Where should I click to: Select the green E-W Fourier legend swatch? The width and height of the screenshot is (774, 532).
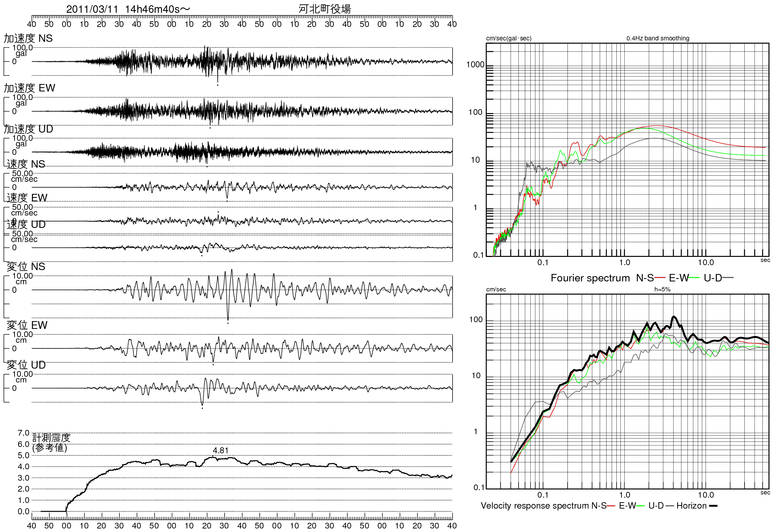pyautogui.click(x=694, y=278)
